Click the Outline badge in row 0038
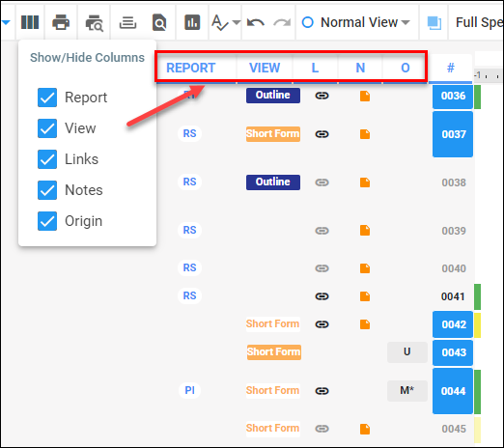 tap(273, 182)
